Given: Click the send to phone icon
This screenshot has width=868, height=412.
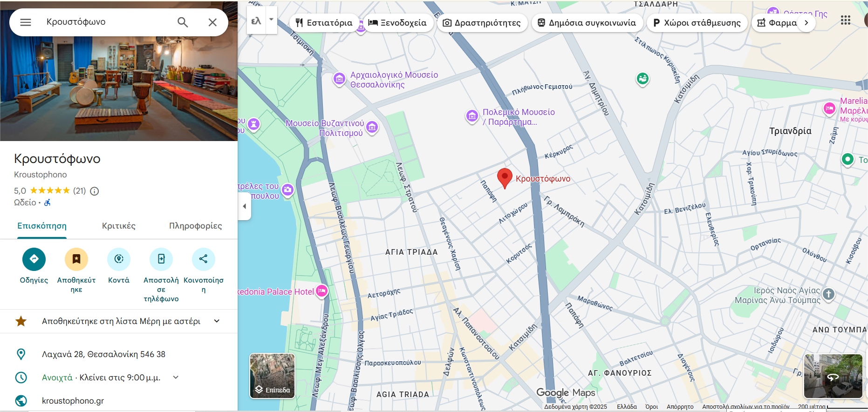Looking at the screenshot, I should coord(161,259).
